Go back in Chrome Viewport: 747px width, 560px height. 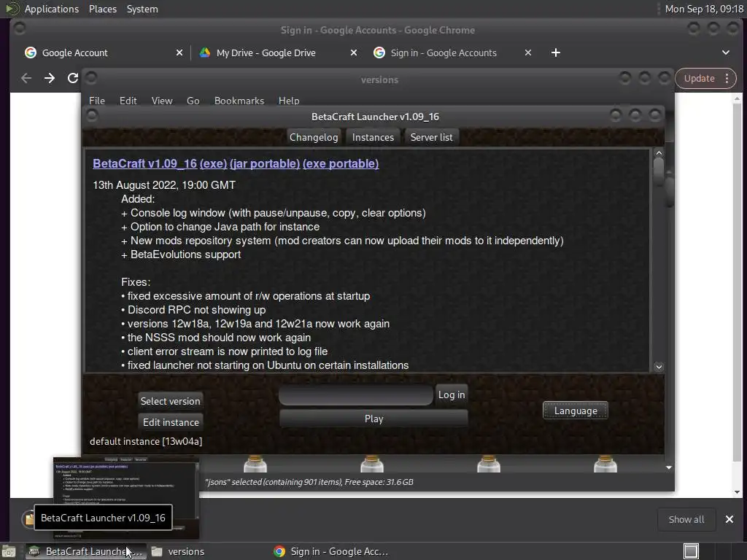pos(26,78)
